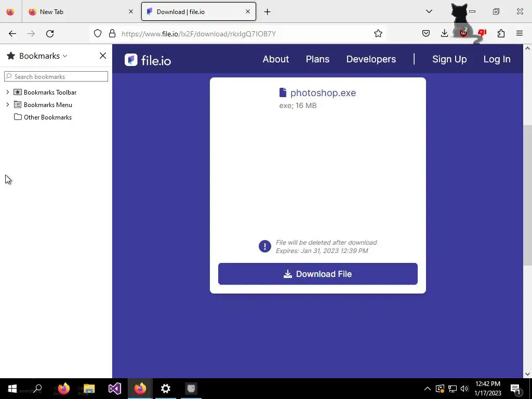532x399 pixels.
Task: Click the 'exe; 16 MB' file info text
Action: (x=298, y=105)
